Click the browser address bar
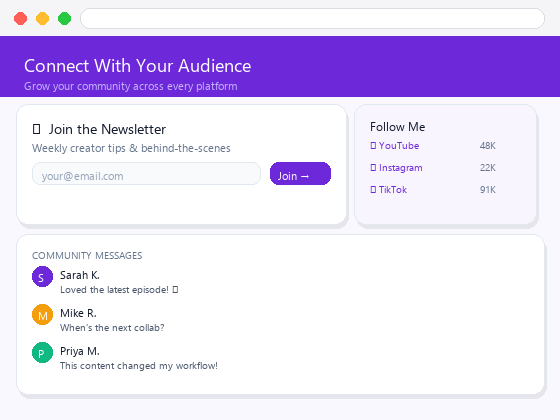Screen dimensions: 560x420 [x=312, y=19]
